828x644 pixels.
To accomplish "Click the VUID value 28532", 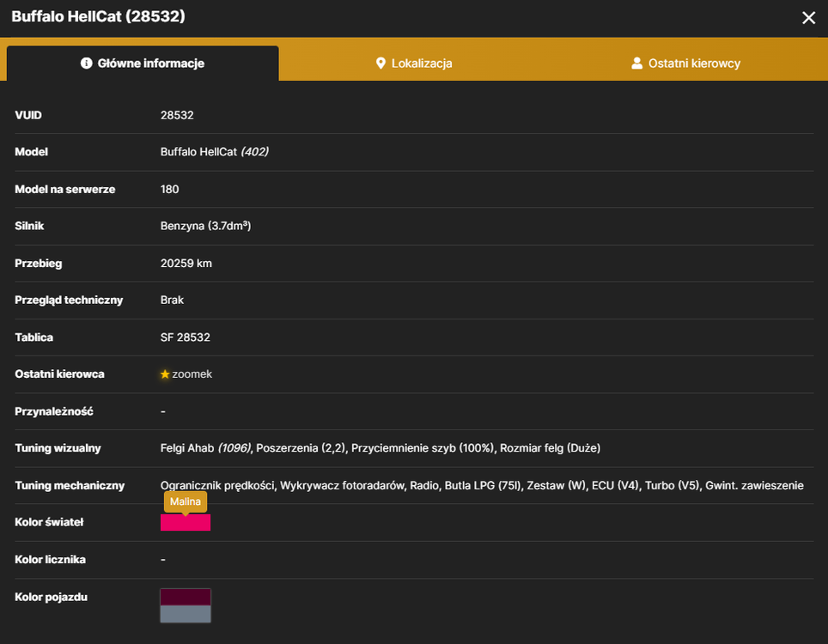I will 177,115.
